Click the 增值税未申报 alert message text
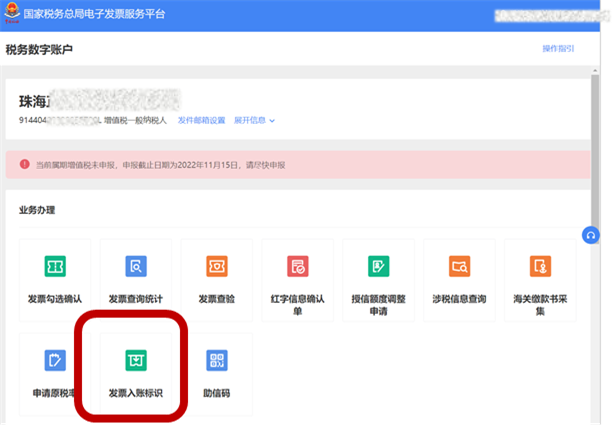Viewport: 613px width, 425px height. pos(173,163)
